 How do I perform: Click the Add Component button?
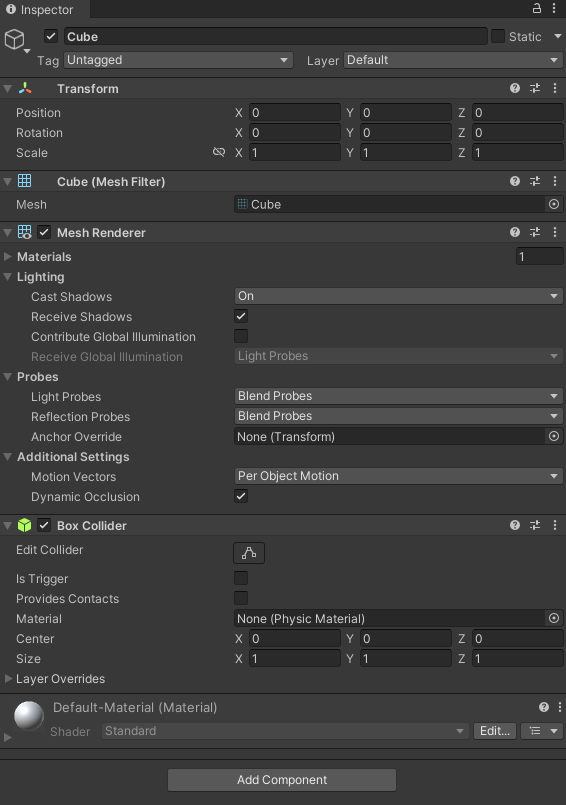pos(282,780)
